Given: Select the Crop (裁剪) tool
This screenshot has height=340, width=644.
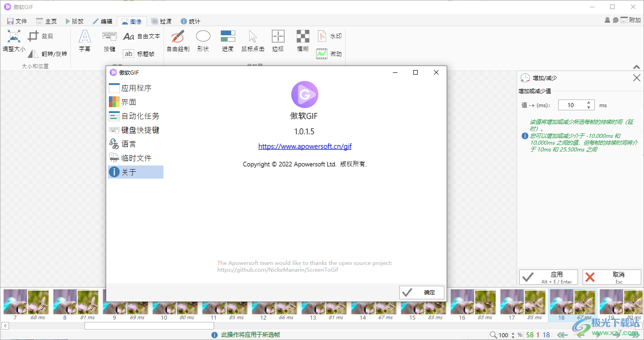Looking at the screenshot, I should coord(41,36).
